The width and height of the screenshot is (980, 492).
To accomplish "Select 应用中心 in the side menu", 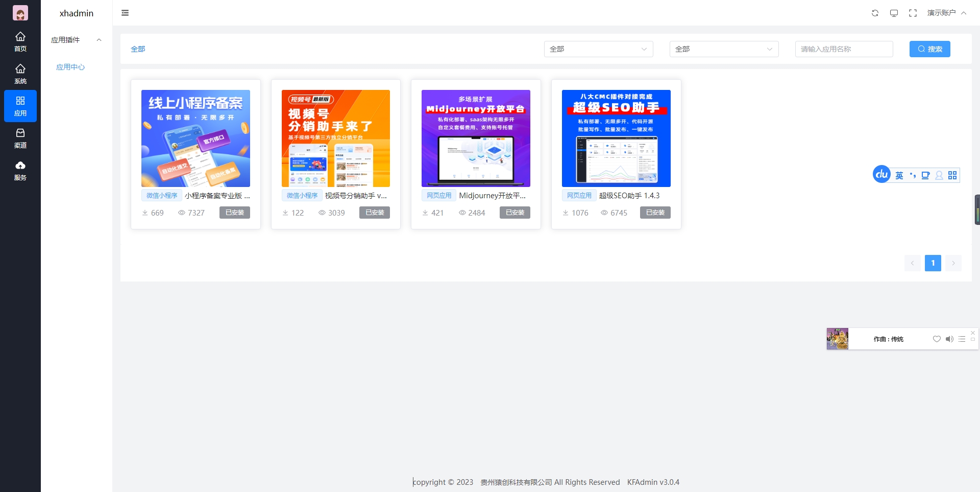I will tap(70, 67).
